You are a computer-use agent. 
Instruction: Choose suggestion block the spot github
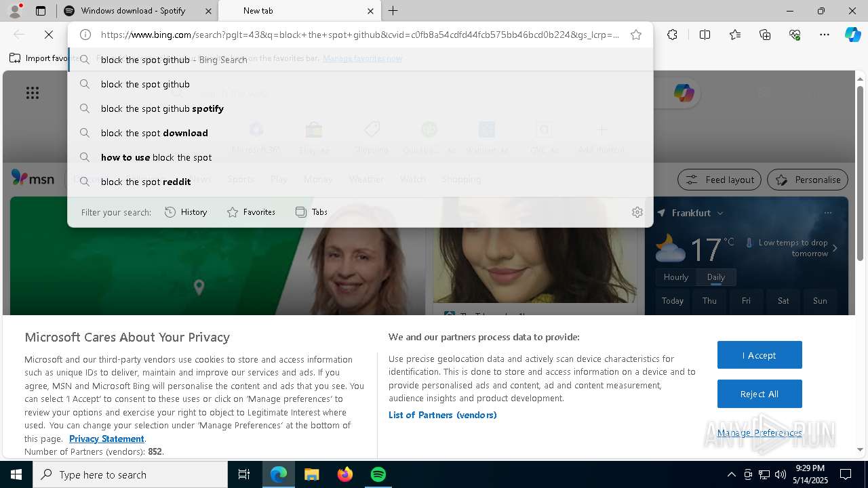[360, 84]
